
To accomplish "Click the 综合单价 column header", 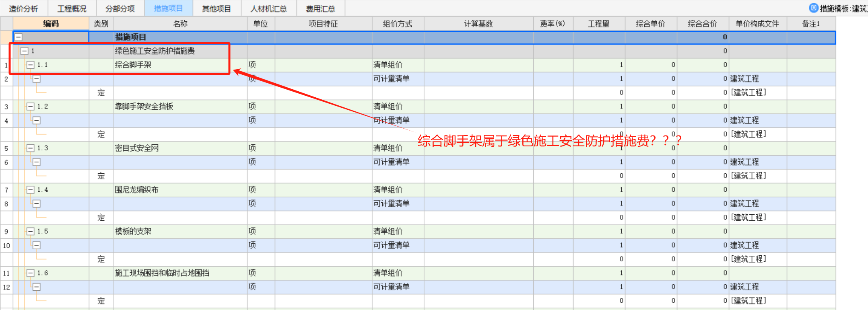I will coord(651,24).
